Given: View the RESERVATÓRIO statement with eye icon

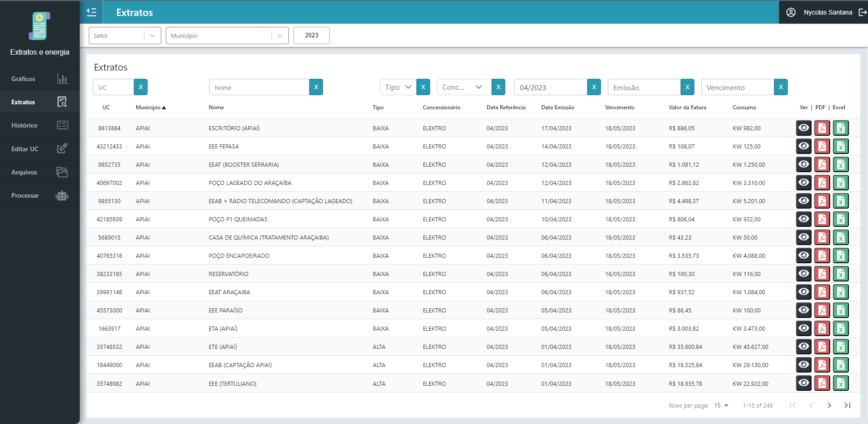Looking at the screenshot, I should [x=804, y=274].
